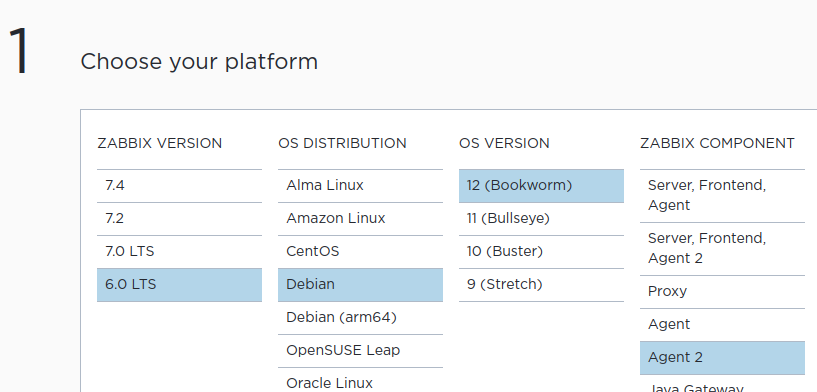Choose the Java Gateway component
This screenshot has height=392, width=817.
click(x=722, y=385)
